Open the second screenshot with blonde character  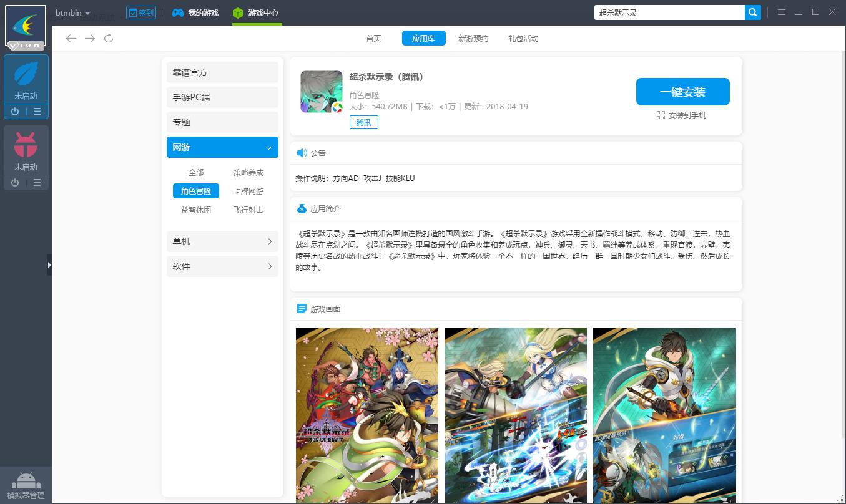[x=516, y=415]
